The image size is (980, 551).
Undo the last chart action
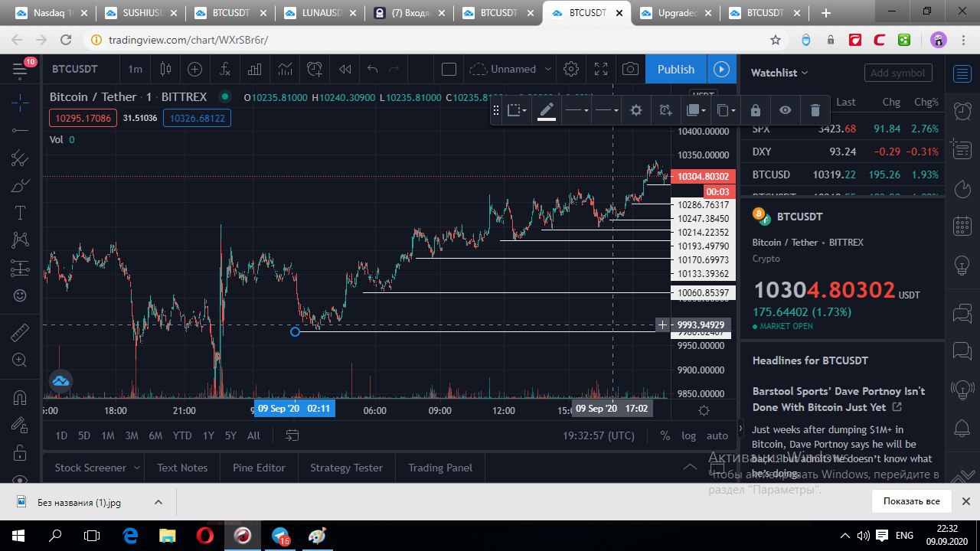pos(373,70)
